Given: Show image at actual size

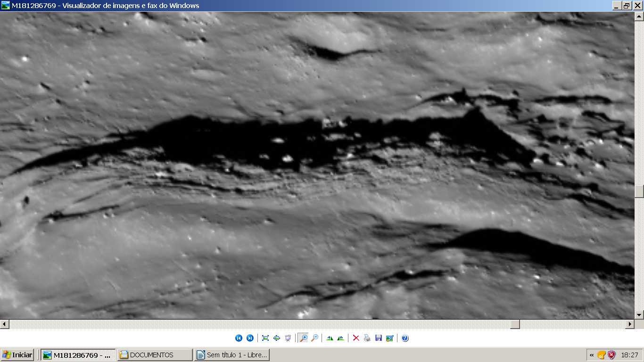Looking at the screenshot, I should [277, 338].
